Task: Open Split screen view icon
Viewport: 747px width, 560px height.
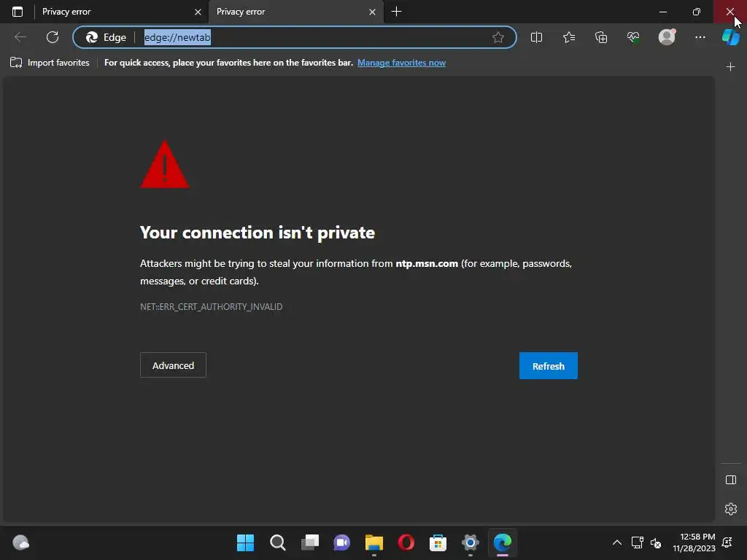Action: pyautogui.click(x=536, y=37)
